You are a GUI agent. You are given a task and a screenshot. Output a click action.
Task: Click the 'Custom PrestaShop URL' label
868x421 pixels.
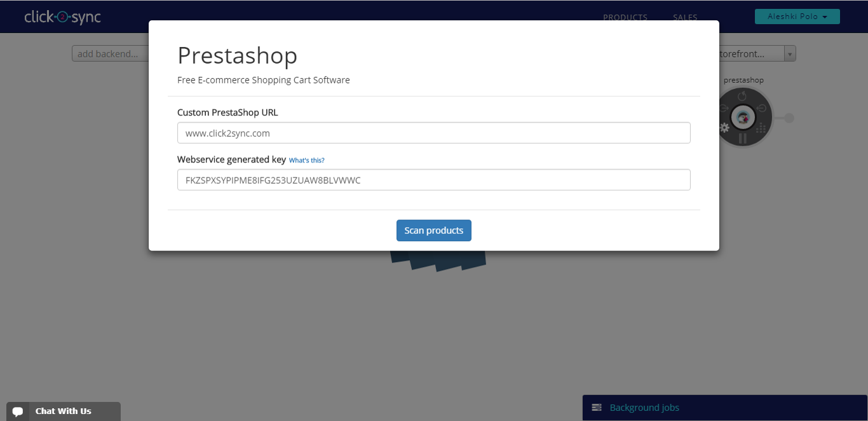click(x=227, y=113)
